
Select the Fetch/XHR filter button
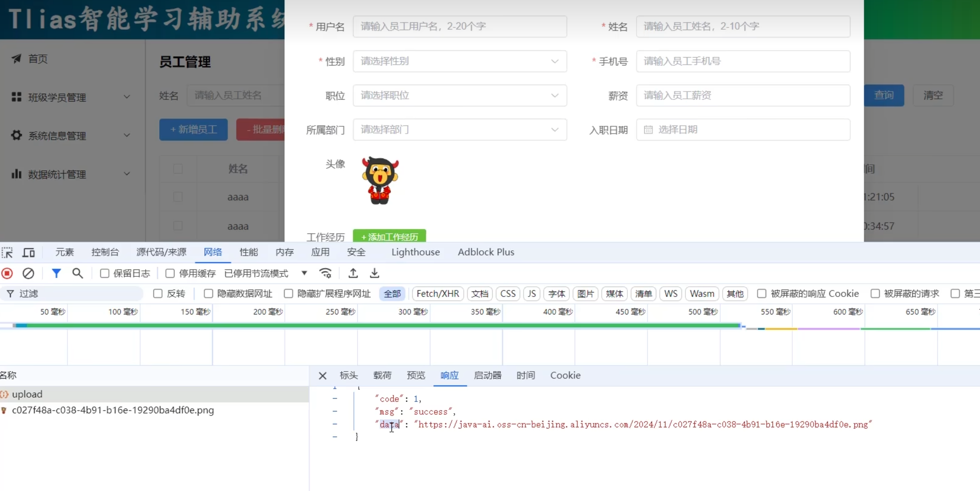[x=437, y=294]
